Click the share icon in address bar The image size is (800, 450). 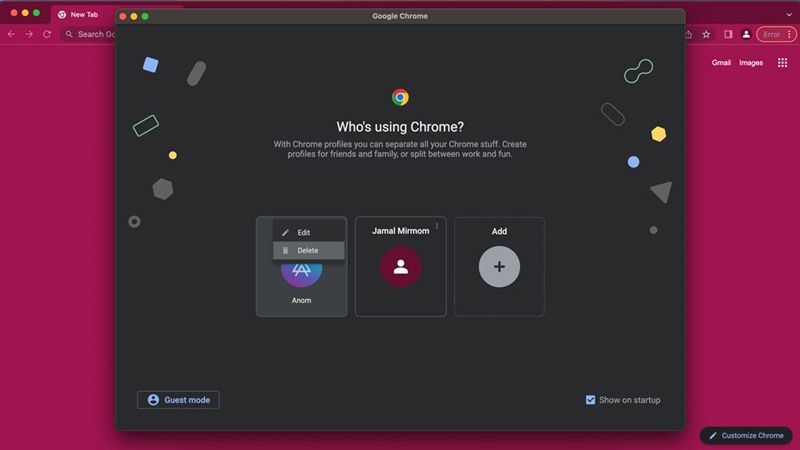[689, 34]
